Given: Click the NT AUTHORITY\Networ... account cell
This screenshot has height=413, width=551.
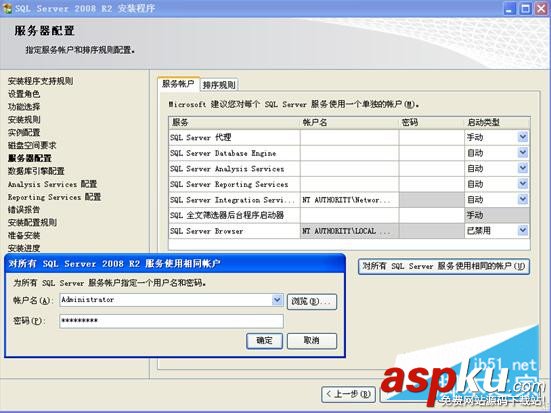Looking at the screenshot, I should pos(349,200).
